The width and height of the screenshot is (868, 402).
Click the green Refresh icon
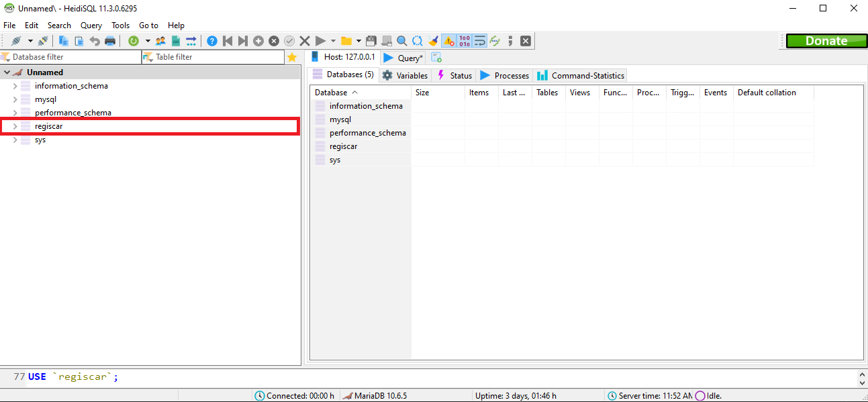point(133,41)
